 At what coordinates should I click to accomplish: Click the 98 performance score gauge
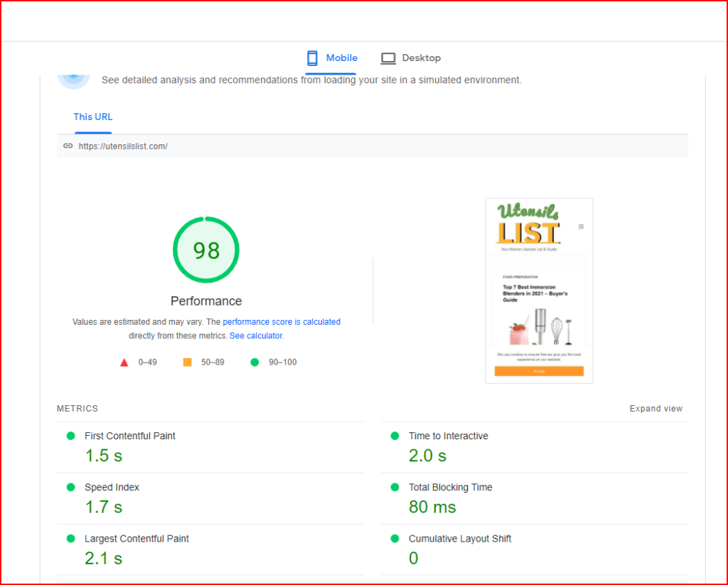(206, 250)
